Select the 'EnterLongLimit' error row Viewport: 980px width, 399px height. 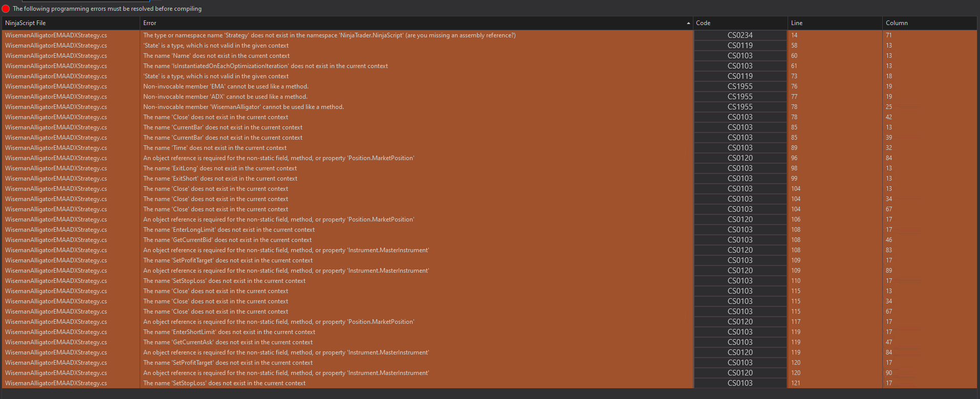[x=229, y=230]
